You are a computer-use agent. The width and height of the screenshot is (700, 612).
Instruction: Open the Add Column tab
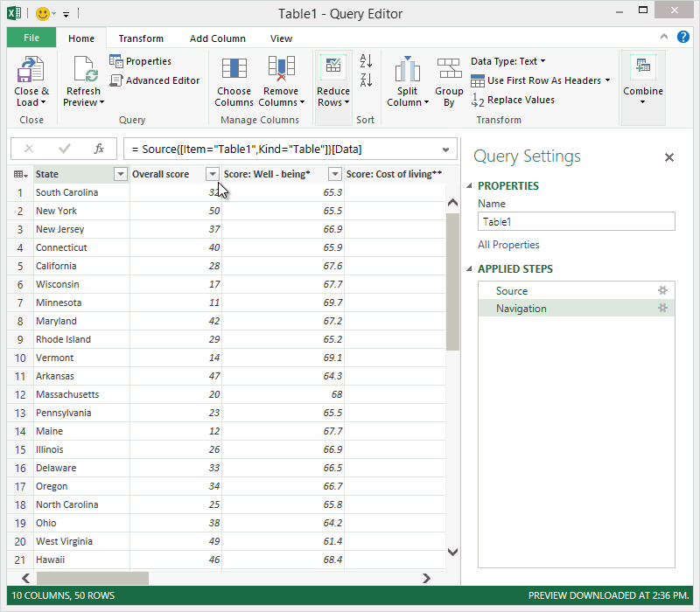[217, 38]
